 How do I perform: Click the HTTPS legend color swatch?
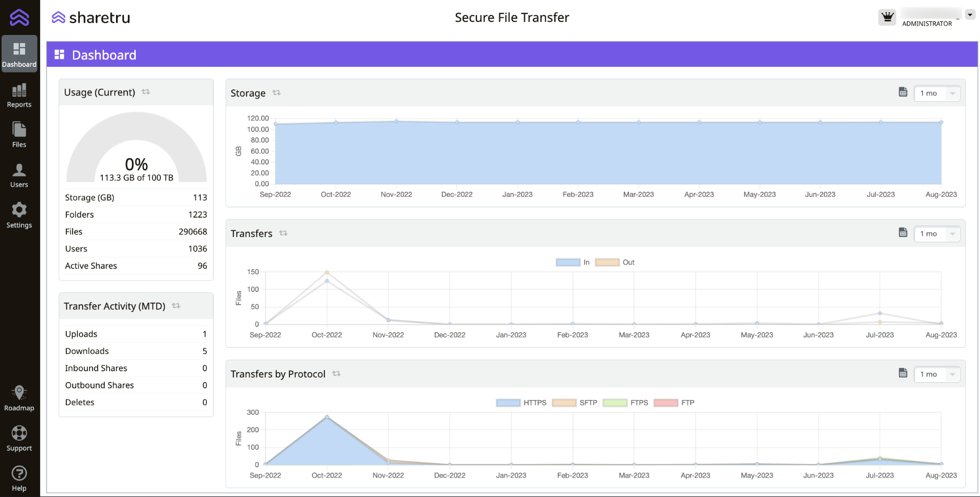click(x=508, y=403)
